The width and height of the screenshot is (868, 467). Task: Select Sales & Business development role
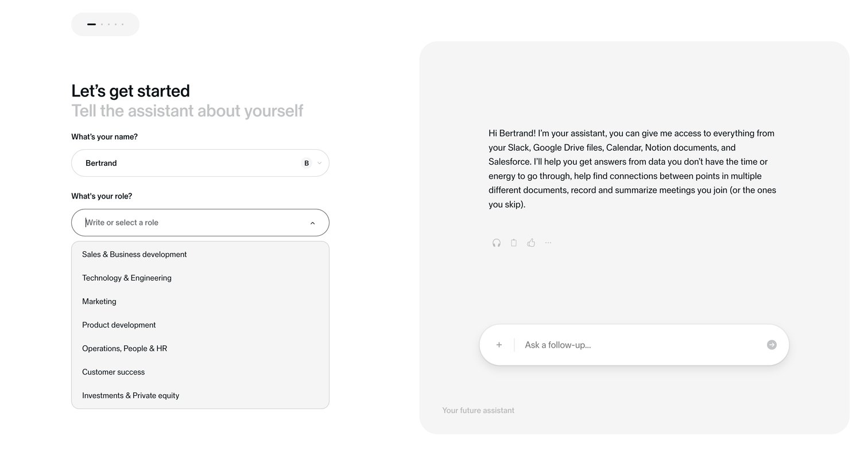pos(200,254)
